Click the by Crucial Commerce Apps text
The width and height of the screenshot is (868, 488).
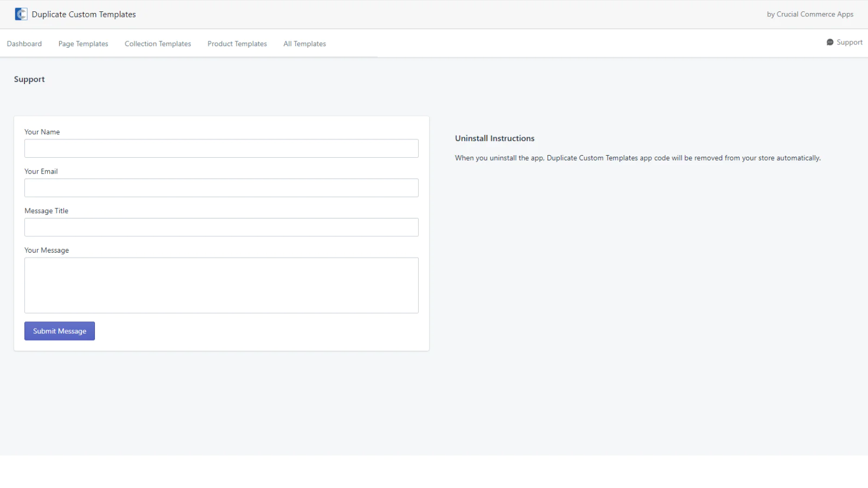809,14
